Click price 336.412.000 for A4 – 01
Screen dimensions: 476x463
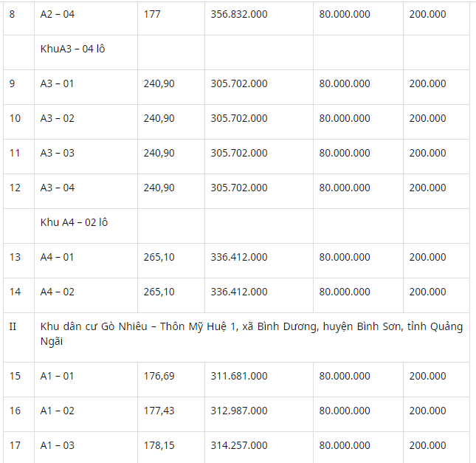(x=239, y=257)
